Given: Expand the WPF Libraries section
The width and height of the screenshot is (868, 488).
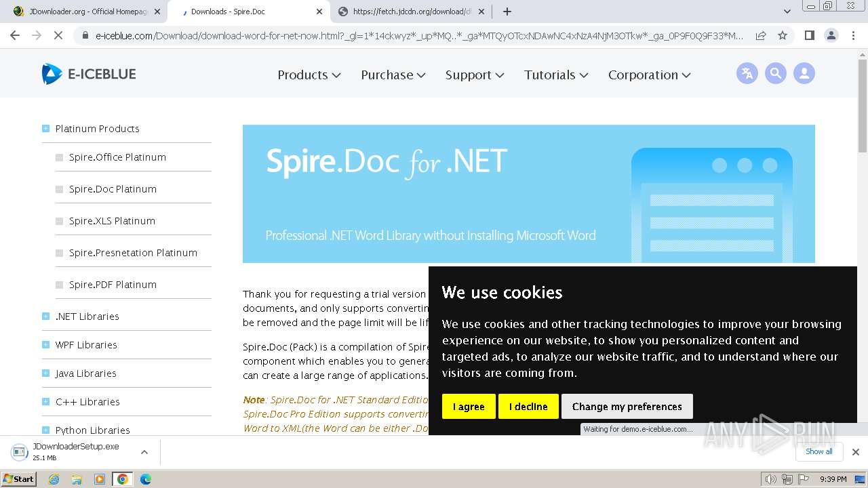Looking at the screenshot, I should point(45,344).
